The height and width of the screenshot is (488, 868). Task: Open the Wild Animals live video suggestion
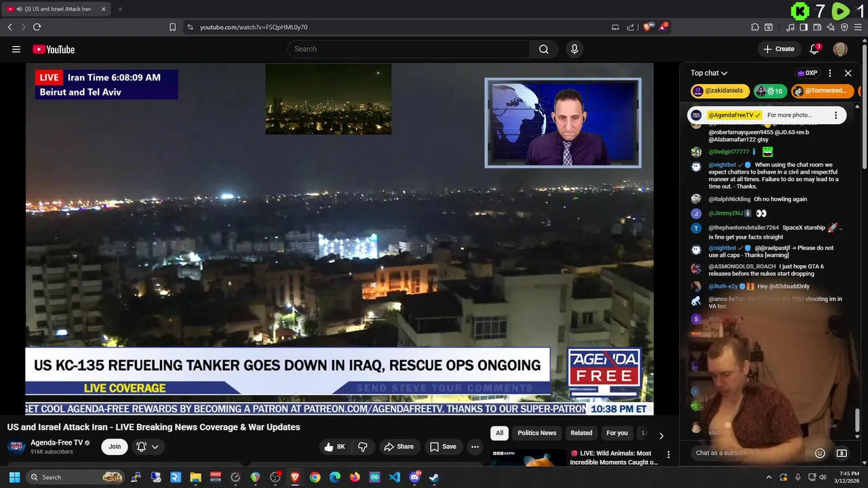614,457
